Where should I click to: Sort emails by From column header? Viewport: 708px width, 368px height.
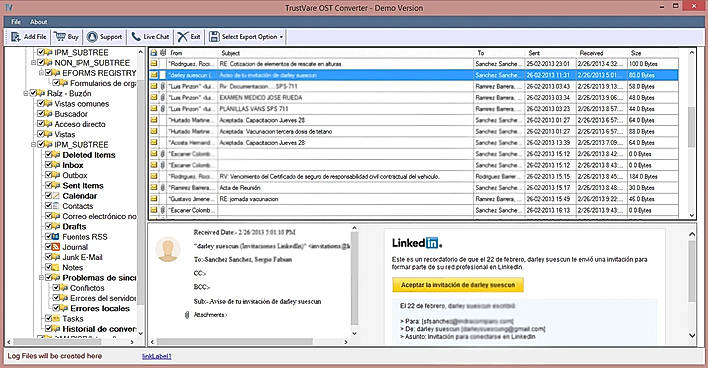[x=191, y=53]
